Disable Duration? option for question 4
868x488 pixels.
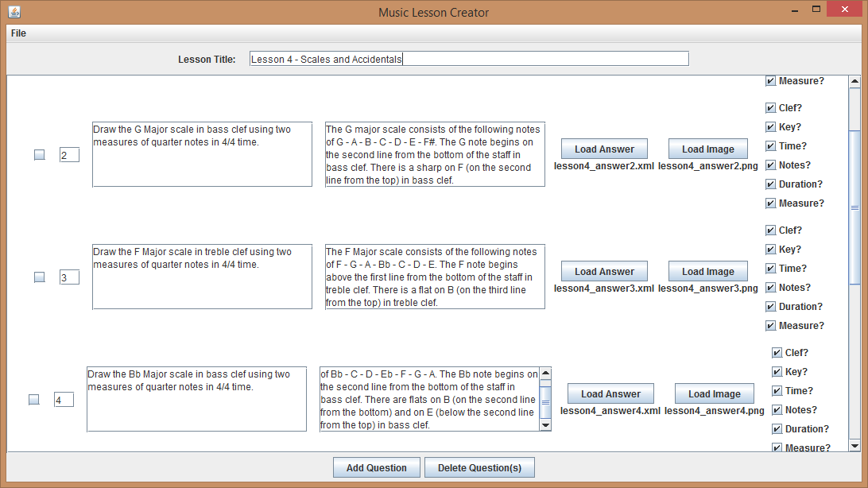[777, 429]
